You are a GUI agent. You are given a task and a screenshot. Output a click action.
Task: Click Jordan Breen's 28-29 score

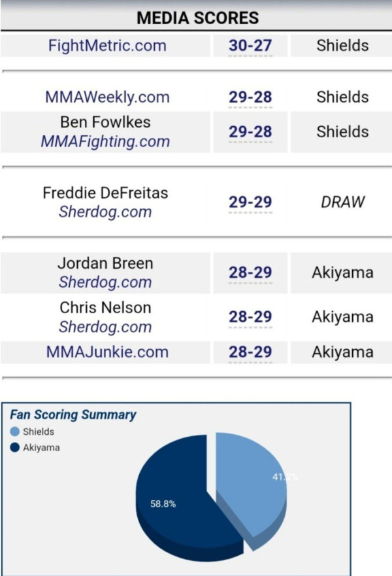click(x=250, y=272)
